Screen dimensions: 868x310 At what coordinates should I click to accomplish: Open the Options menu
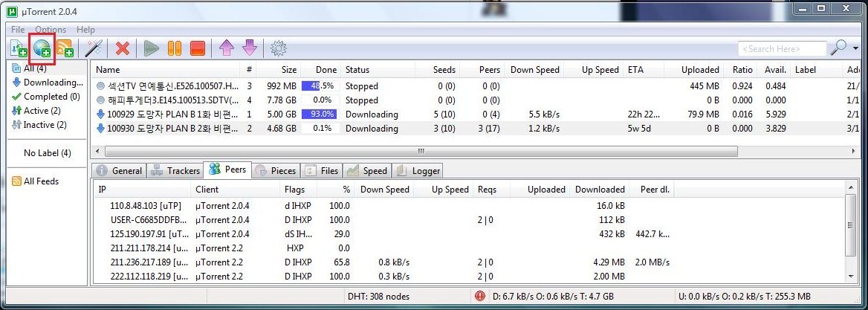coord(51,29)
